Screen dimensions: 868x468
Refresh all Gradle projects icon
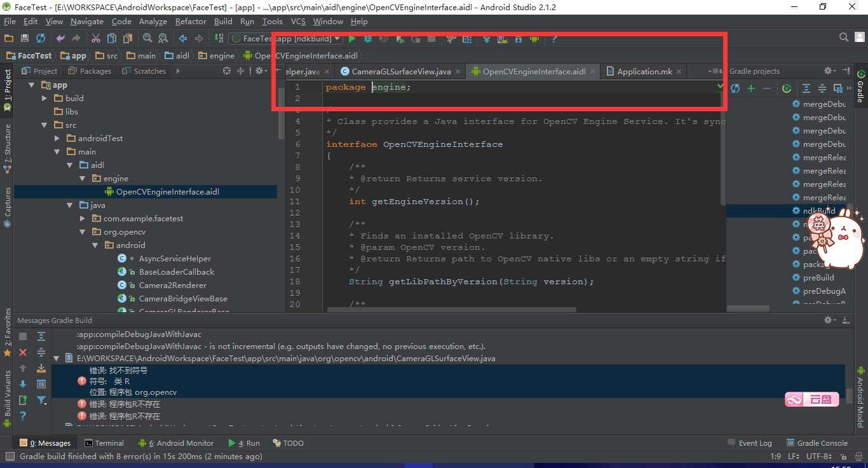click(735, 88)
